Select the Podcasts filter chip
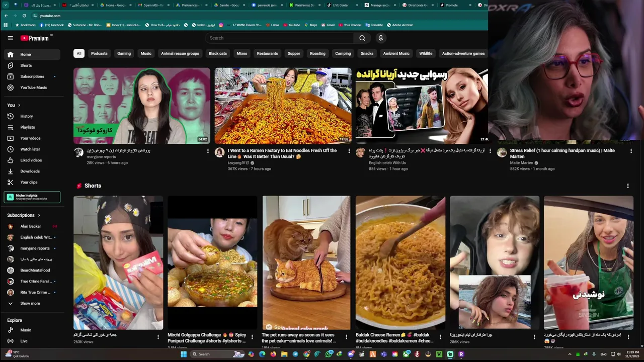Viewport: 644px width, 362px height. [x=99, y=53]
